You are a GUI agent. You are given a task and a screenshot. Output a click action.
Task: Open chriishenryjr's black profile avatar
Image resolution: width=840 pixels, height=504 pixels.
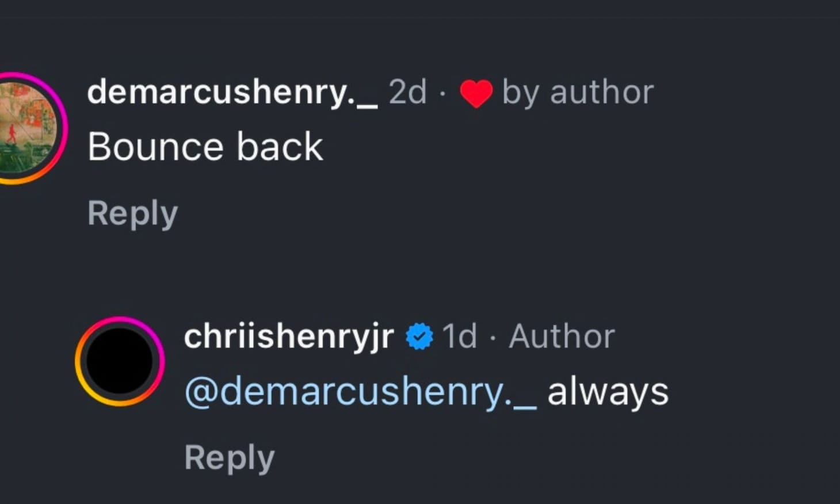[x=120, y=361]
